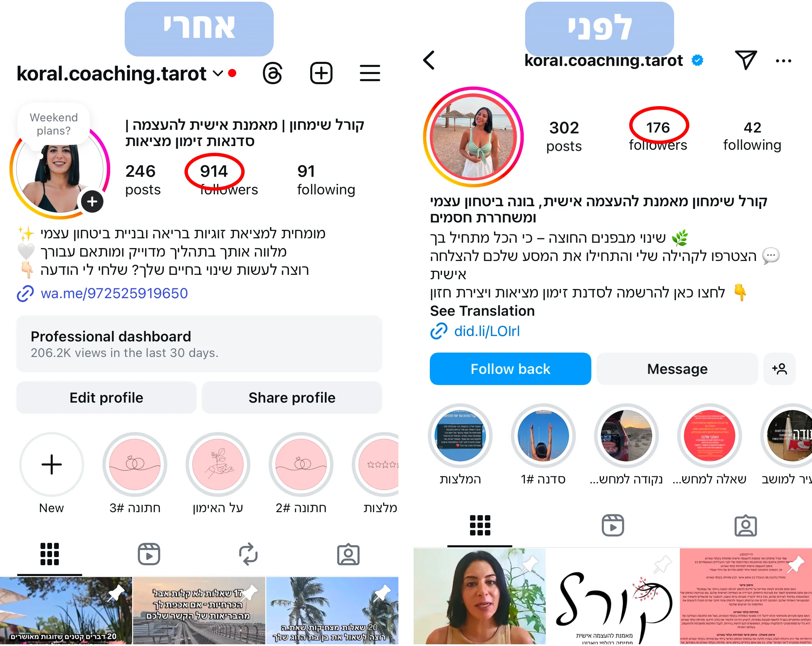Open pinned post with Koral logo
The height and width of the screenshot is (646, 812).
[612, 597]
